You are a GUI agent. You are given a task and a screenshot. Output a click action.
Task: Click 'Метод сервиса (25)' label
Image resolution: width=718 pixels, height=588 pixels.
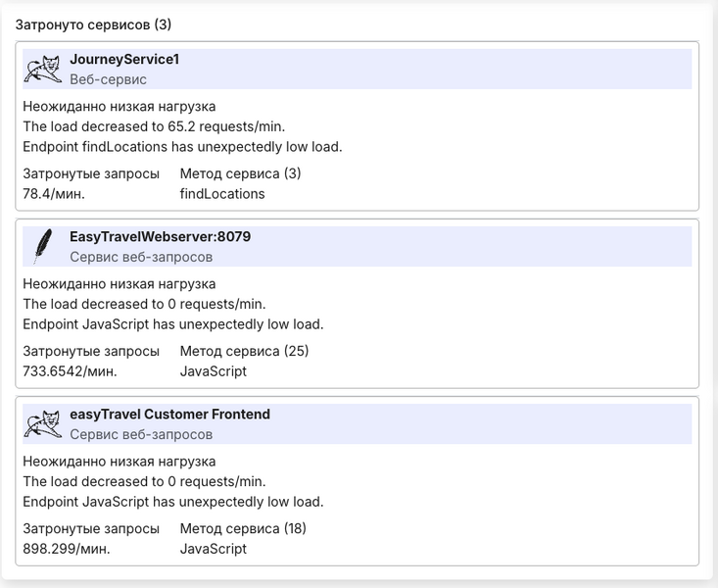click(245, 351)
